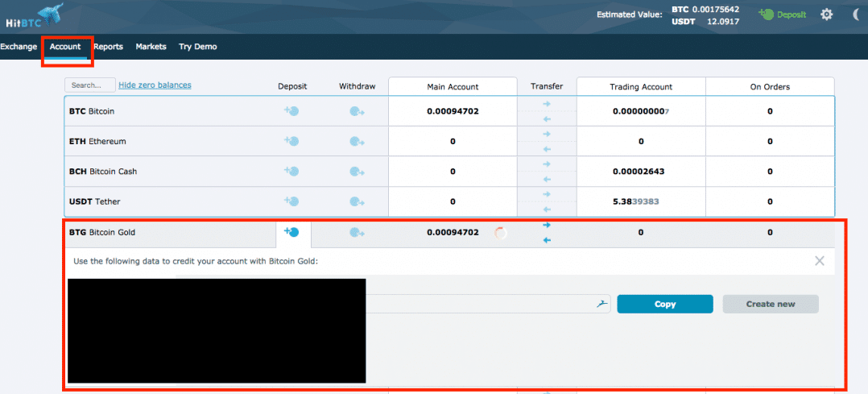This screenshot has width=868, height=394.
Task: Select BTG main account balance 0.00094702
Action: coord(453,233)
